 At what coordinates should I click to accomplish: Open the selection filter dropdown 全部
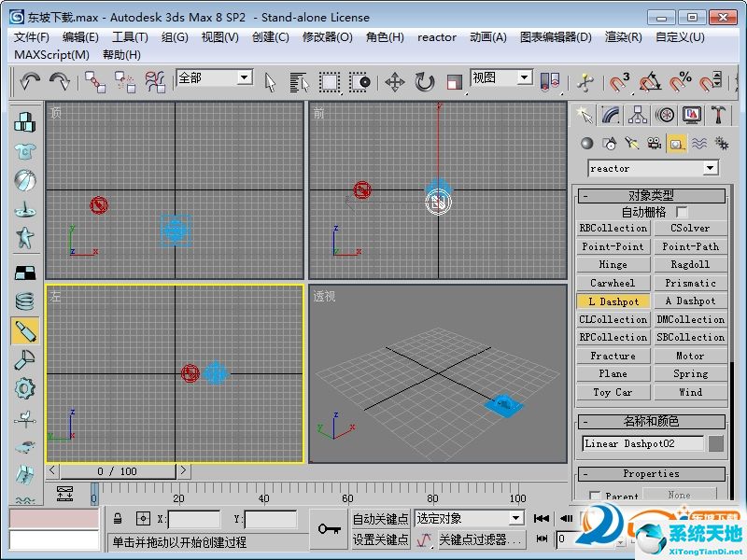215,77
